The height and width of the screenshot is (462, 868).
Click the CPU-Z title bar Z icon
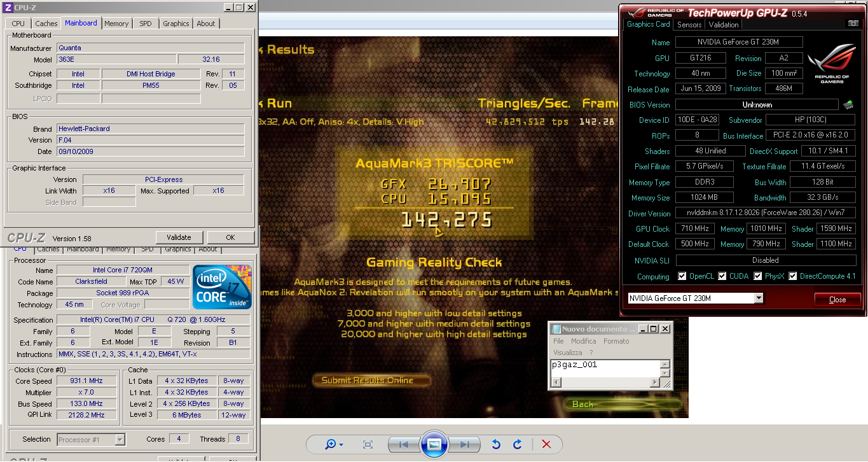coord(8,8)
